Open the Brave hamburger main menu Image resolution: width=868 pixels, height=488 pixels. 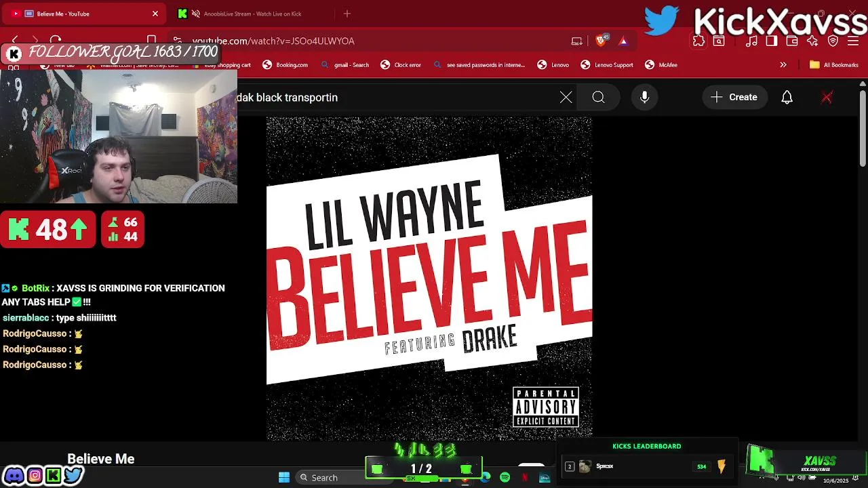[x=854, y=41]
